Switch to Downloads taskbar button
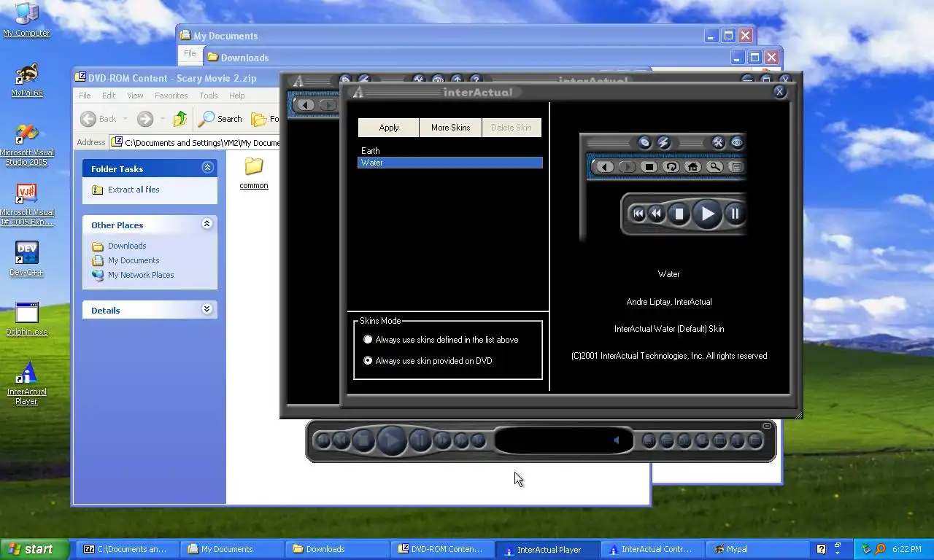 click(x=337, y=549)
